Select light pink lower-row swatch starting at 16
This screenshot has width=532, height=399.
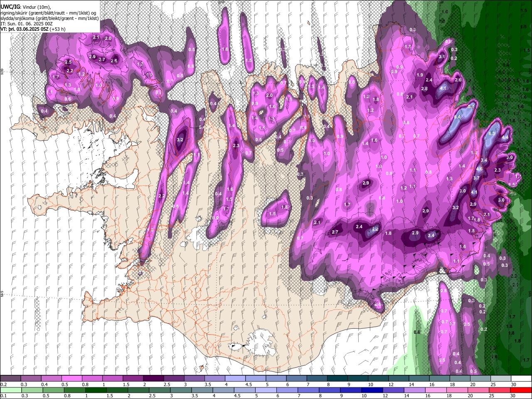click(436, 390)
